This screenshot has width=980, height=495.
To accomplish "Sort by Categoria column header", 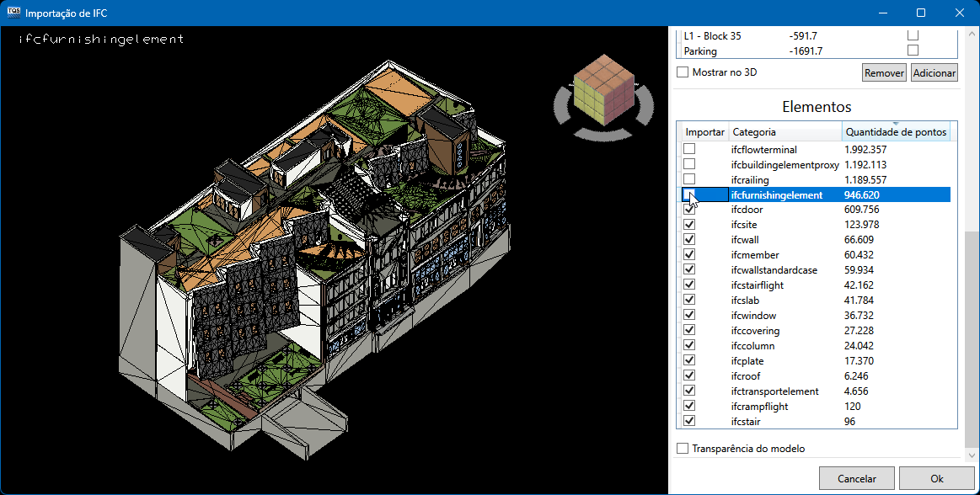I will 785,132.
